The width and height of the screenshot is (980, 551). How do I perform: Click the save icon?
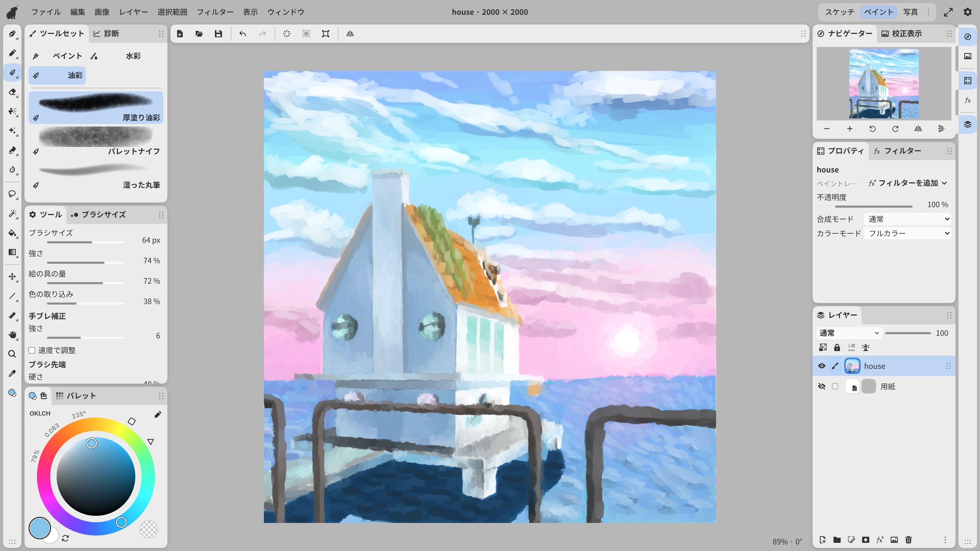click(x=218, y=34)
